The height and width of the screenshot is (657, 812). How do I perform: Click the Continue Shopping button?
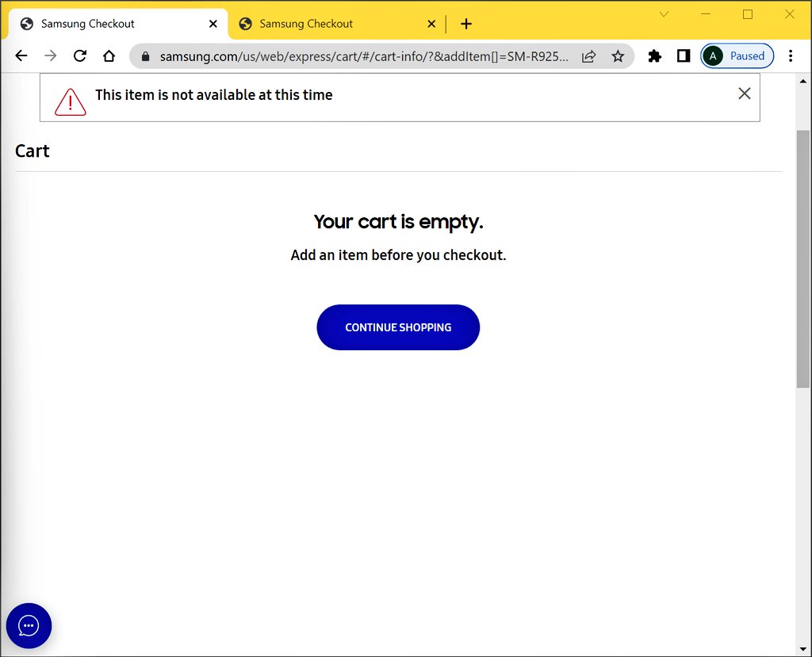(x=398, y=327)
